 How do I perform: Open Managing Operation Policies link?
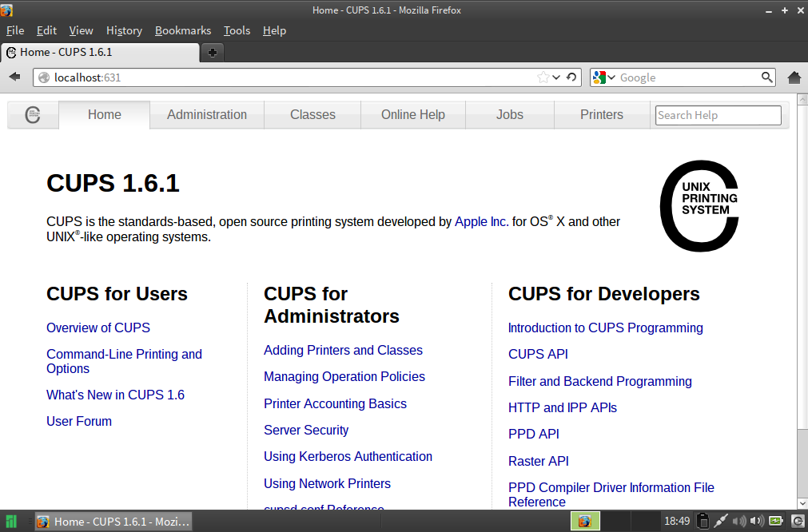(344, 376)
